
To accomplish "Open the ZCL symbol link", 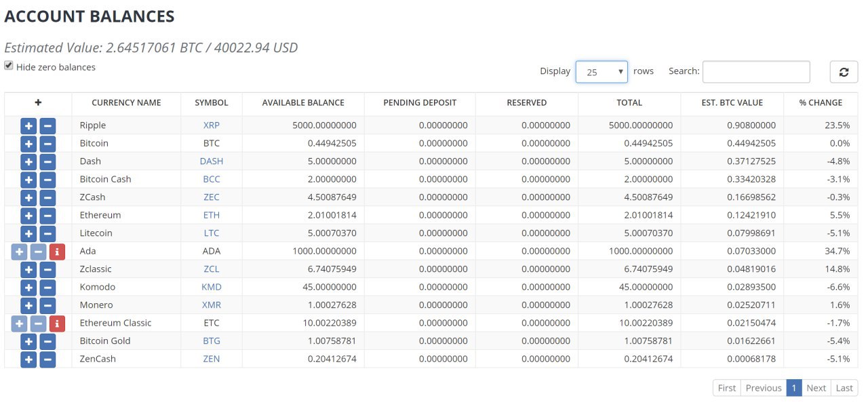I will pos(212,269).
